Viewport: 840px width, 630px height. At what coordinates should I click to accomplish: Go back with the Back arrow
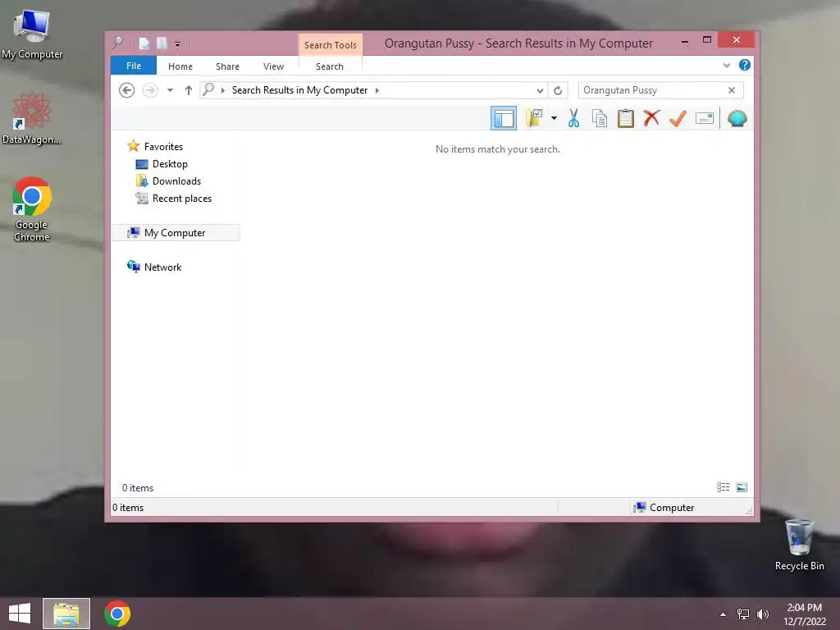point(126,90)
